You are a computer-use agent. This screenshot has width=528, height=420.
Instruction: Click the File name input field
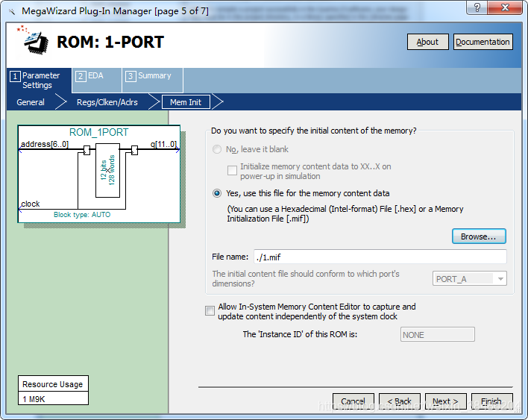click(380, 257)
